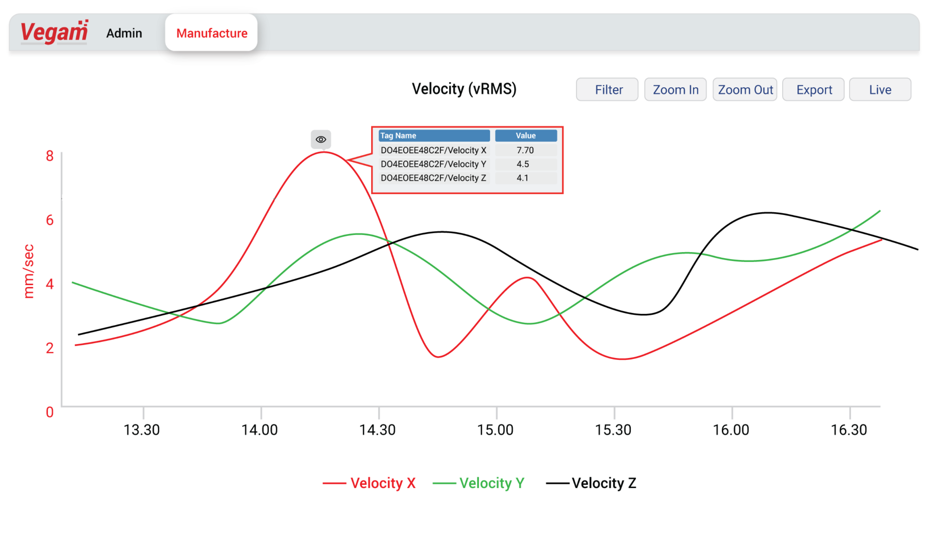This screenshot has height=560, width=929.
Task: Toggle Velocity X series in legend
Action: [x=369, y=483]
